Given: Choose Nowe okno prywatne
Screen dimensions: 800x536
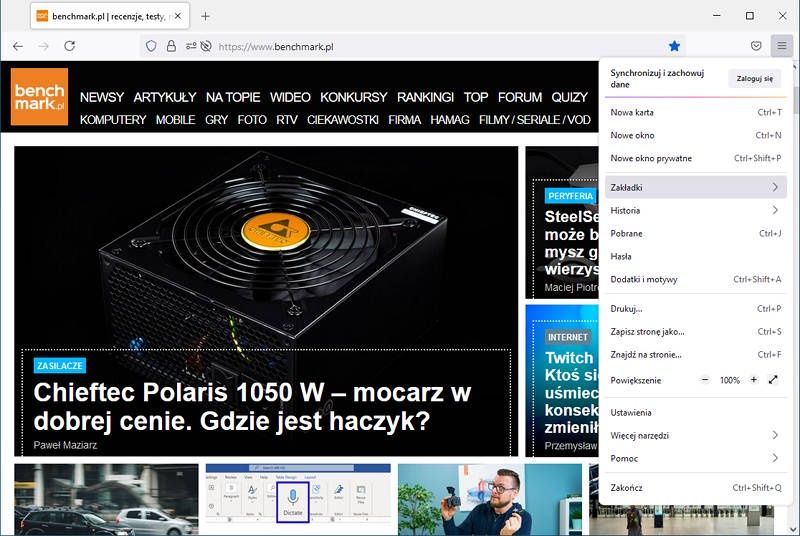Looking at the screenshot, I should pyautogui.click(x=695, y=158).
